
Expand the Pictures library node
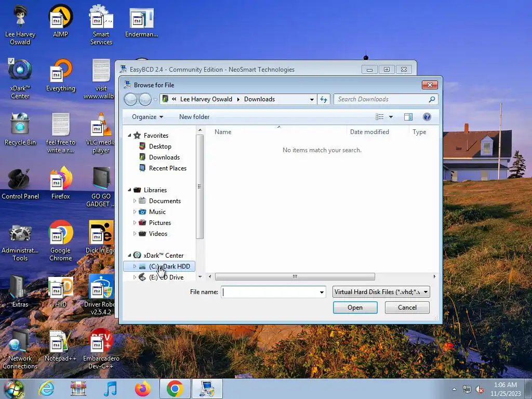click(135, 222)
